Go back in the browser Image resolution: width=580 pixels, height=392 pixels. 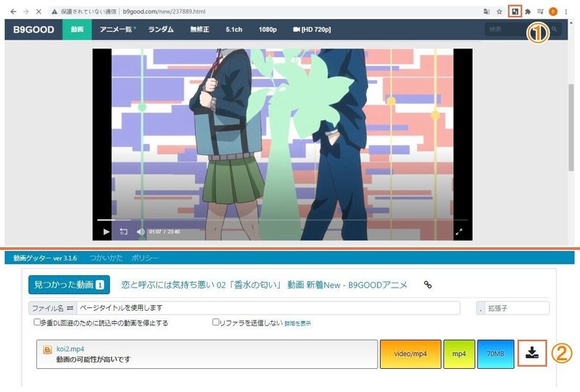coord(13,12)
